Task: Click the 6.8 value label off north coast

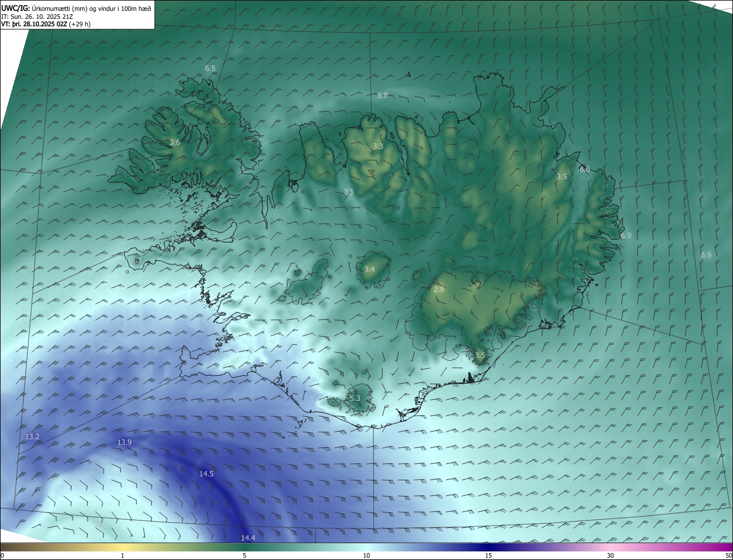Action: (383, 96)
